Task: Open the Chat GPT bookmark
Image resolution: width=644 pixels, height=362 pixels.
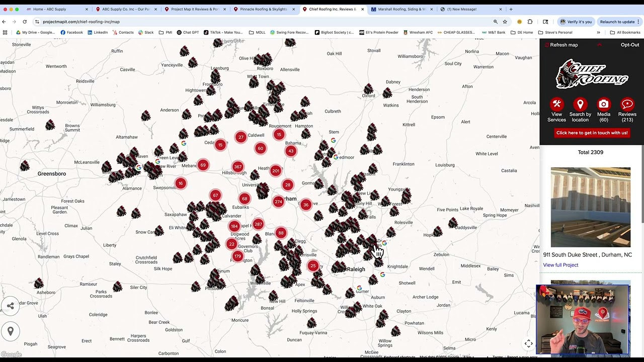Action: coord(188,32)
